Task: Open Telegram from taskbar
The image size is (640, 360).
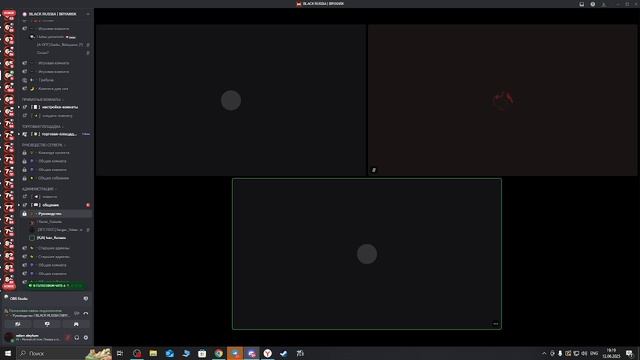Action: coord(235,353)
